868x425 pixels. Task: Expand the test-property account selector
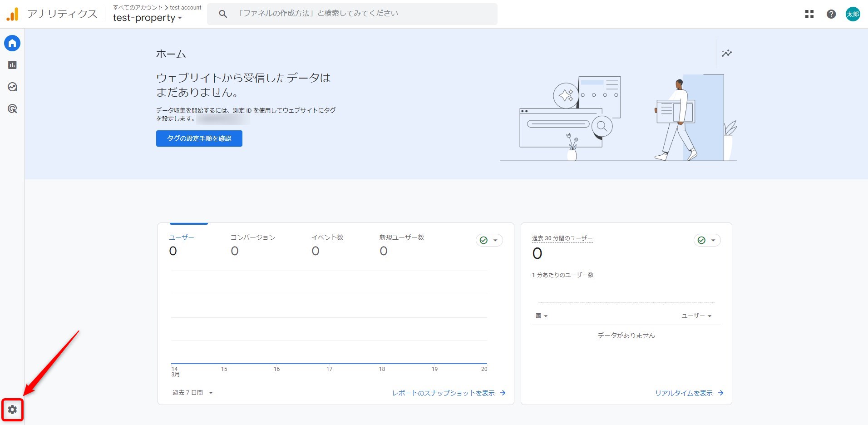coord(147,18)
